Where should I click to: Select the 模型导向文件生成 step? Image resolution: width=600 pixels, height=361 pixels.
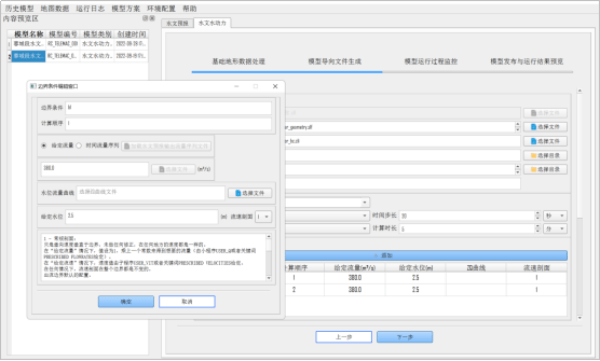335,61
